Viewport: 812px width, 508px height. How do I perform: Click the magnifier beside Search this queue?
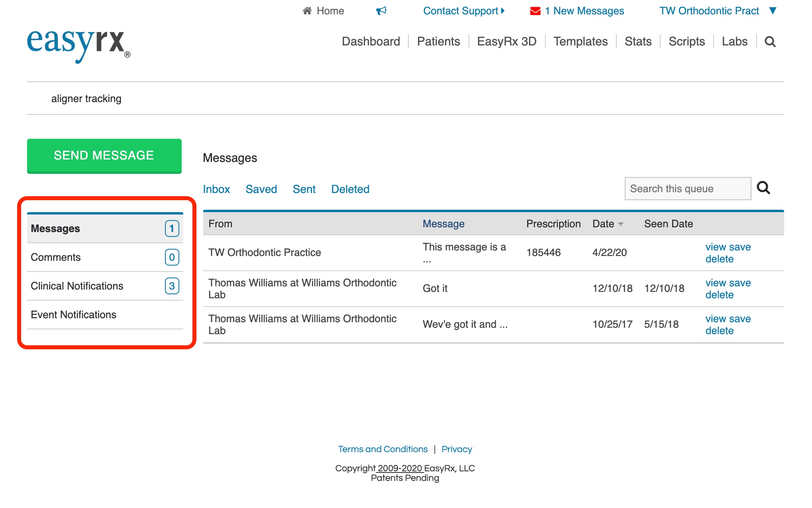763,188
